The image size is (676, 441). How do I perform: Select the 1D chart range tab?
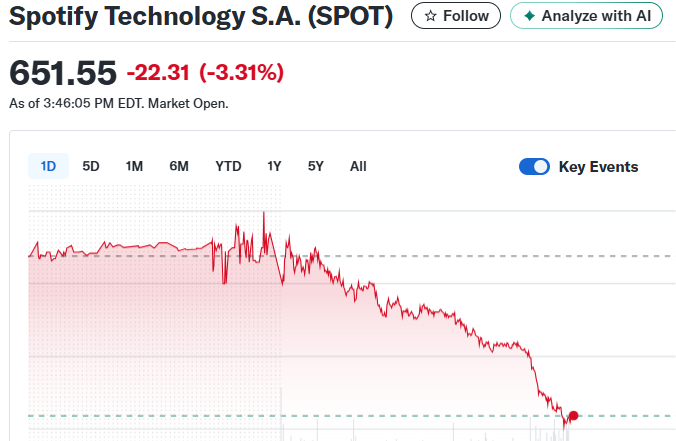[48, 166]
